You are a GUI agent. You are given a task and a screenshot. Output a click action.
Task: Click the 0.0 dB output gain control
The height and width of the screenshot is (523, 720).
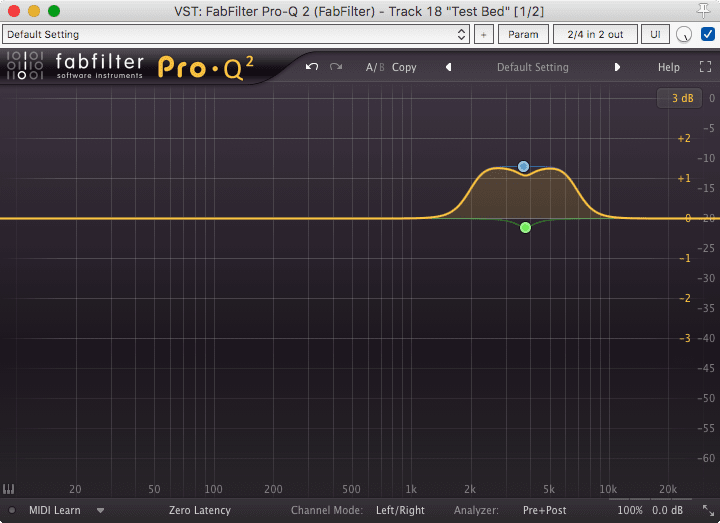click(669, 510)
